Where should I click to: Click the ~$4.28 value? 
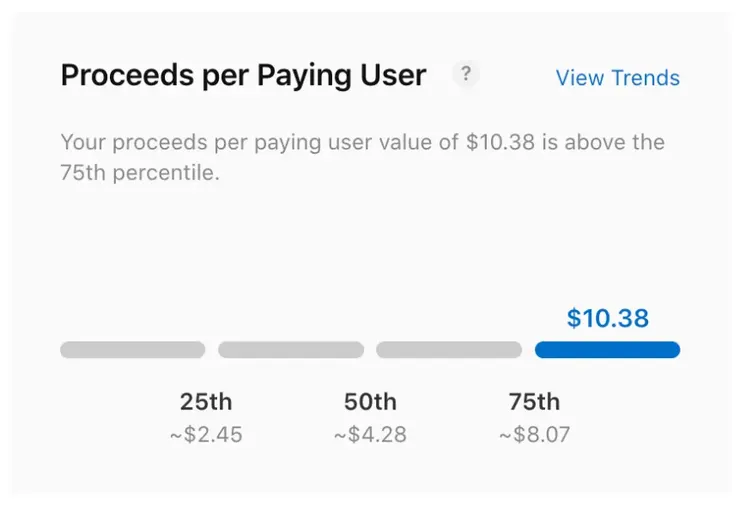[370, 435]
